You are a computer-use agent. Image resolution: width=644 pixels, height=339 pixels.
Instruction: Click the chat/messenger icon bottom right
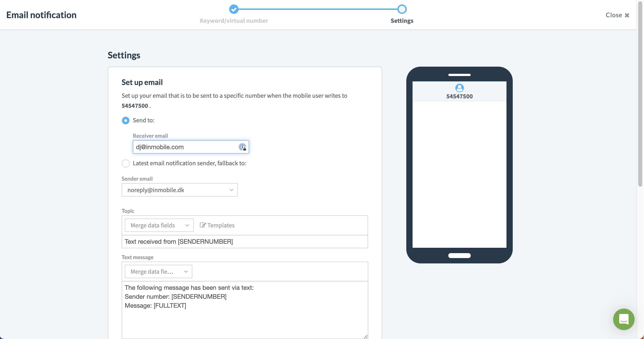624,319
